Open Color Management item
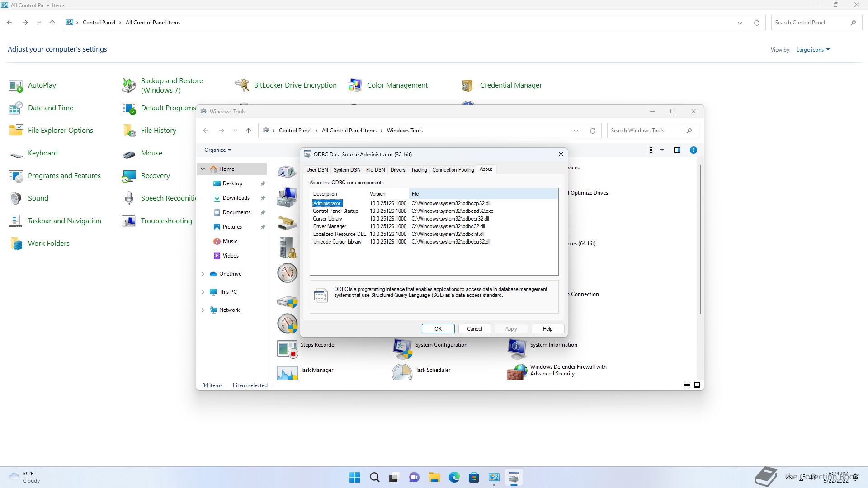 pos(387,85)
